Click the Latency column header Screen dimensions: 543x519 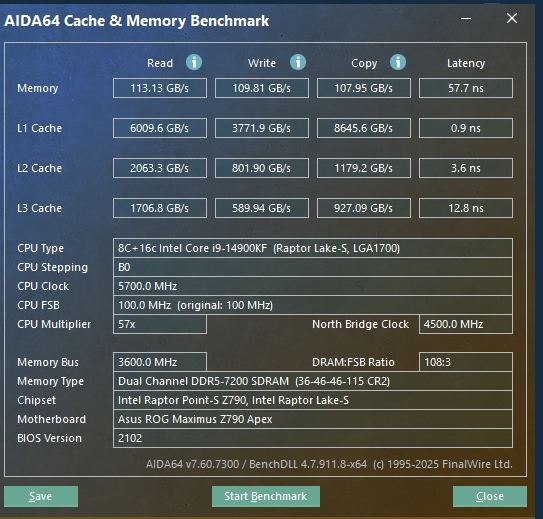click(x=466, y=63)
